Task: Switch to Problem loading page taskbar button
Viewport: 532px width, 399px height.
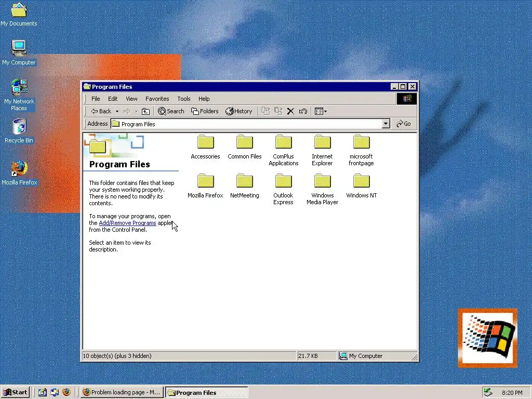Action: [x=122, y=393]
